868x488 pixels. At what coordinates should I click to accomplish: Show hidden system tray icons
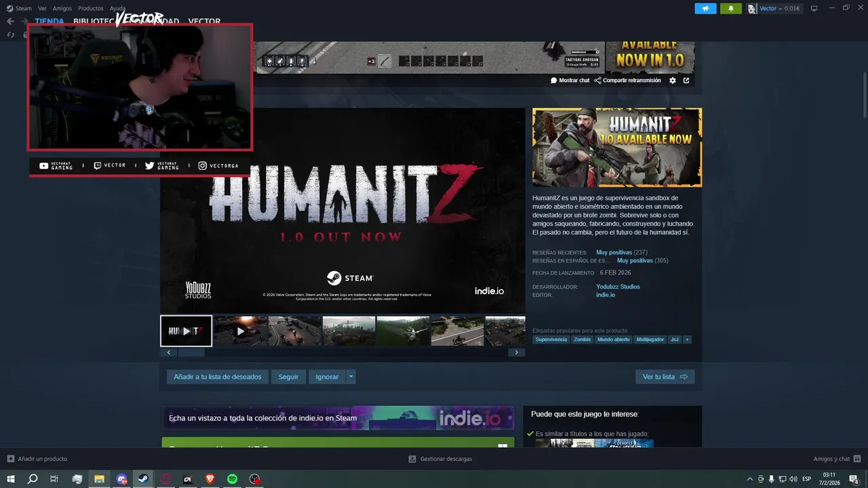click(749, 479)
